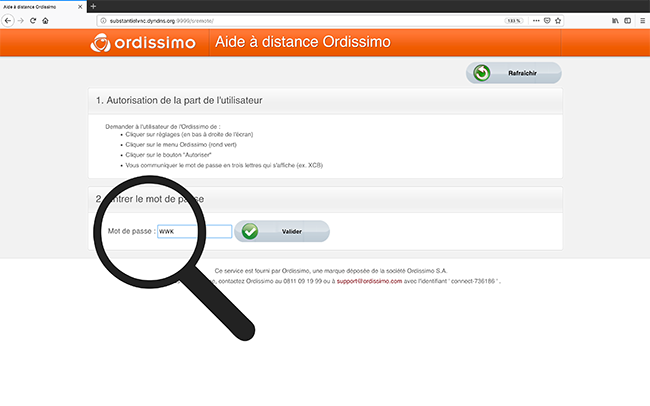650x406 pixels.
Task: Click the "Mot de passe :" label
Action: [x=131, y=231]
